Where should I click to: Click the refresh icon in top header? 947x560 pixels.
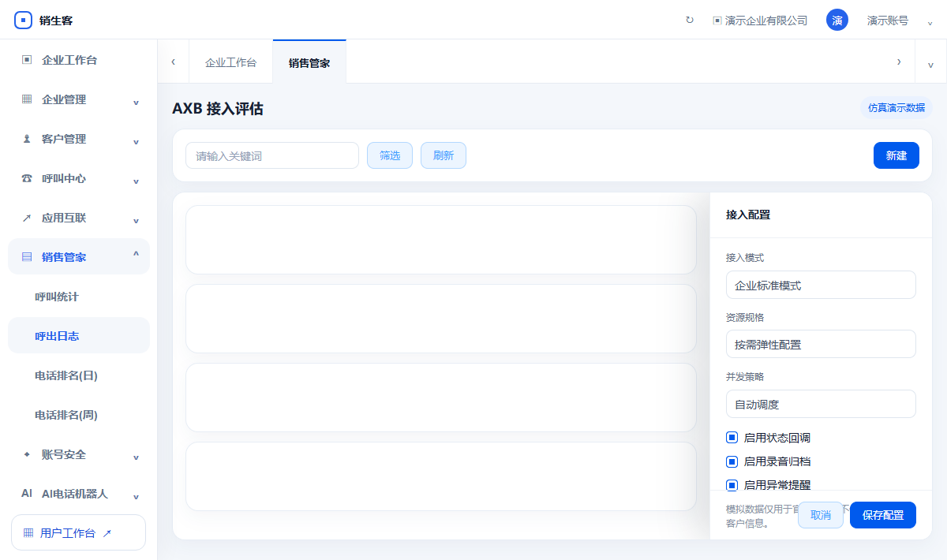coord(690,21)
